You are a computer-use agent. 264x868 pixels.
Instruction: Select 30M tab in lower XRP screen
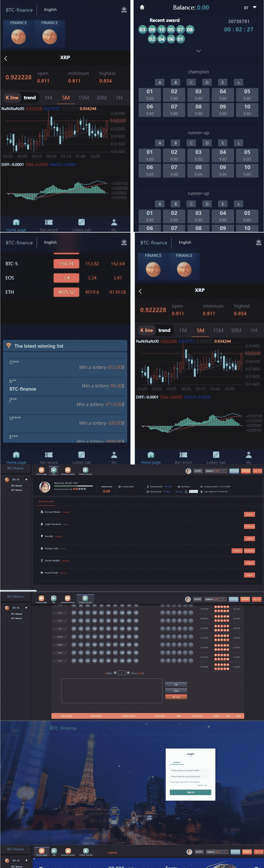click(236, 330)
